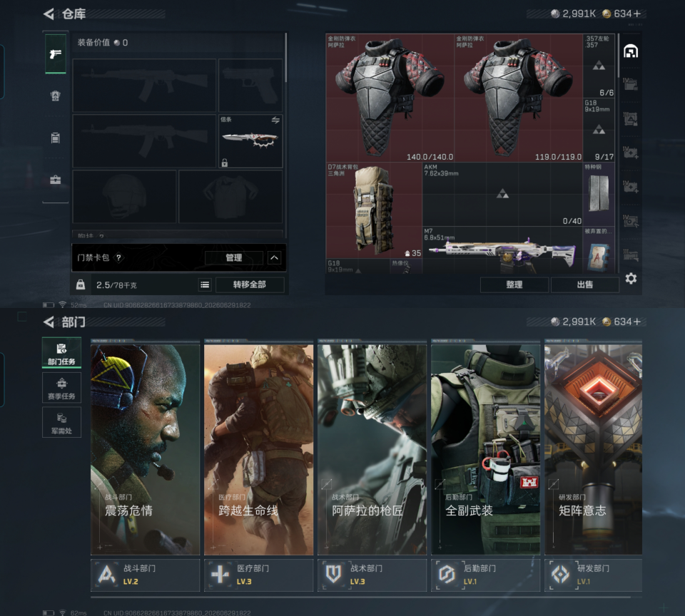The height and width of the screenshot is (616, 685).
Task: Switch to 军需处 tab
Action: coord(61,422)
